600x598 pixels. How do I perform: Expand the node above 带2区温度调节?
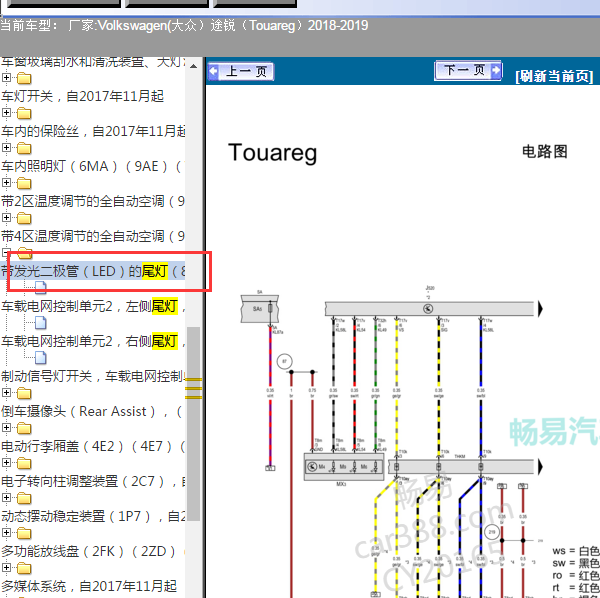point(6,182)
